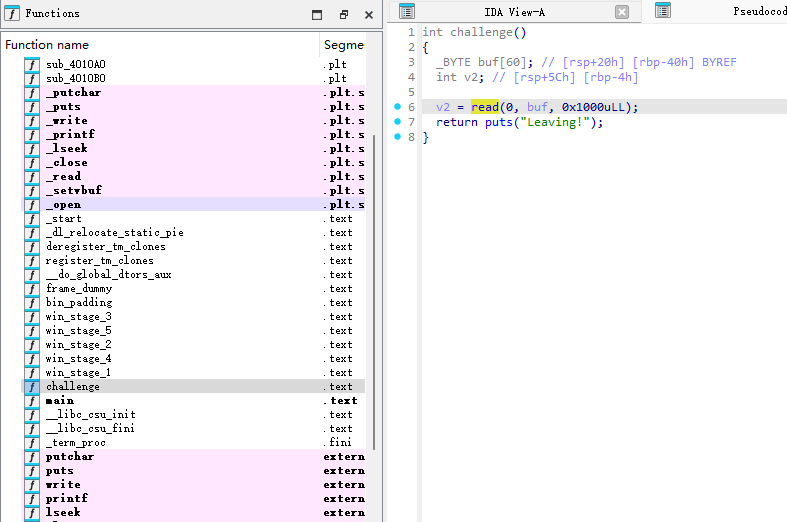Image resolution: width=787 pixels, height=522 pixels.
Task: Select win_stage_1 in the functions list
Action: click(x=78, y=373)
